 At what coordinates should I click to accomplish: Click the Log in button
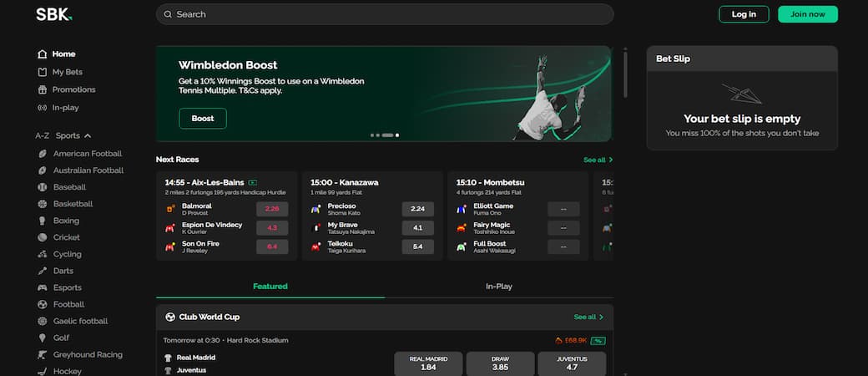(744, 14)
